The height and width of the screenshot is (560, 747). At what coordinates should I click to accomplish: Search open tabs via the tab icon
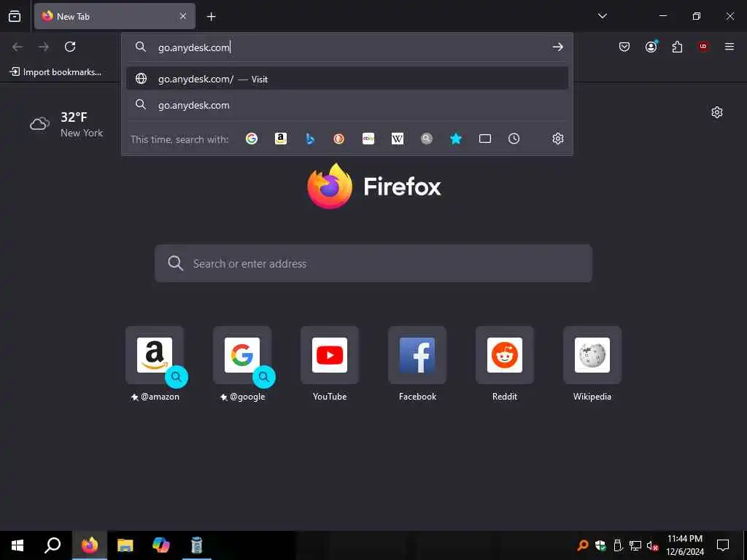[485, 139]
